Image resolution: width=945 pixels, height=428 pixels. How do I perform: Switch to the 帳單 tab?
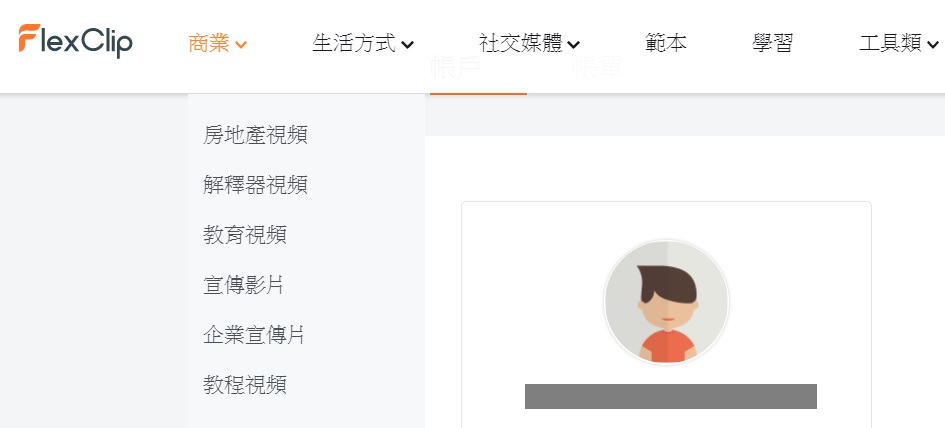[597, 68]
